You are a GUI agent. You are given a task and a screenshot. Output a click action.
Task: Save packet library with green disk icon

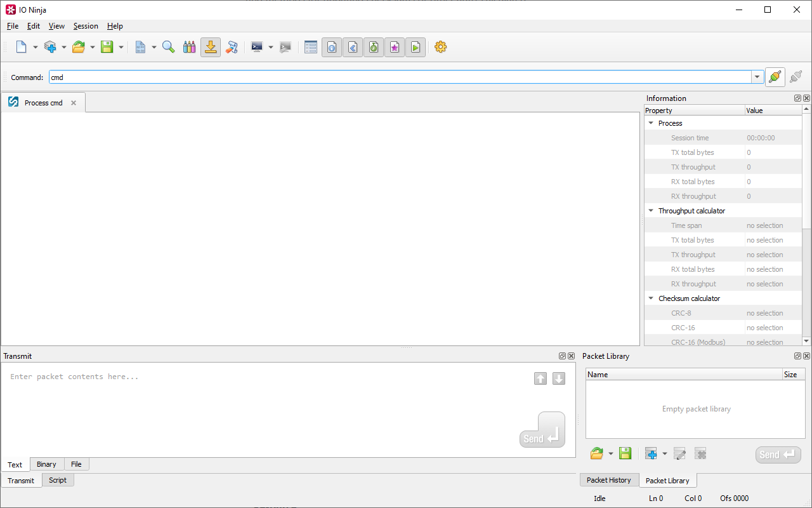tap(625, 453)
